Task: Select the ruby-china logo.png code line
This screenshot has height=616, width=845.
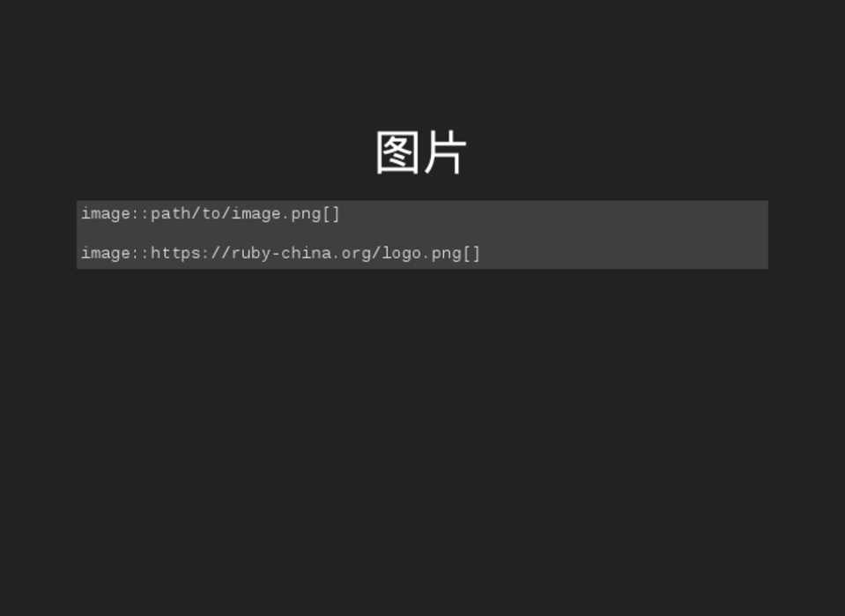Action: point(281,254)
